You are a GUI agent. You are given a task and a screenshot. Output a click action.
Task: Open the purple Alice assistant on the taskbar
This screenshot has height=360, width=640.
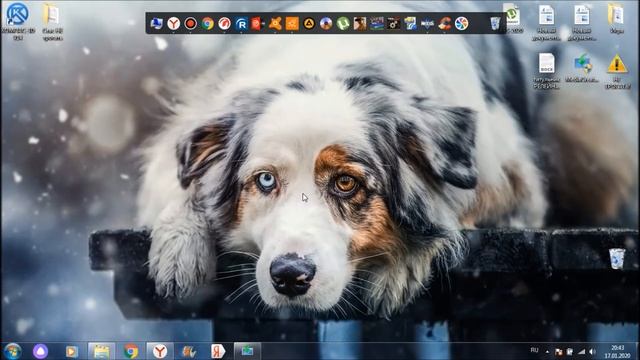coord(40,351)
